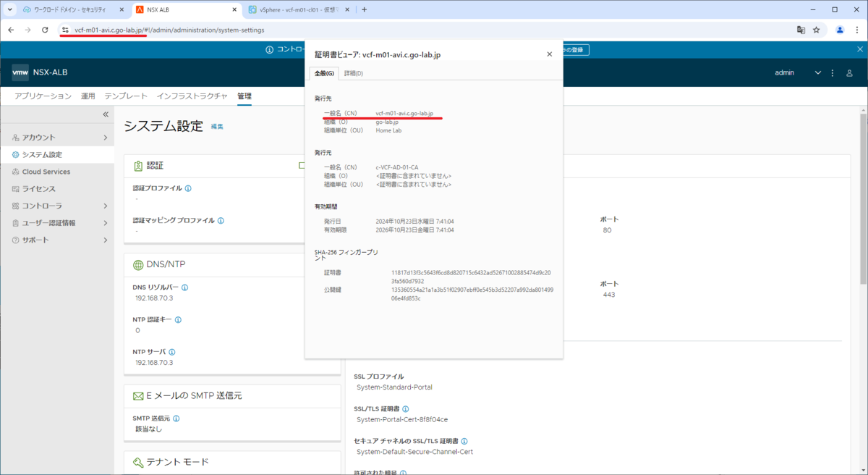Viewport: 868px width, 475px height.
Task: Click the NTP サーバ value 192.168.70.3
Action: coord(154,362)
